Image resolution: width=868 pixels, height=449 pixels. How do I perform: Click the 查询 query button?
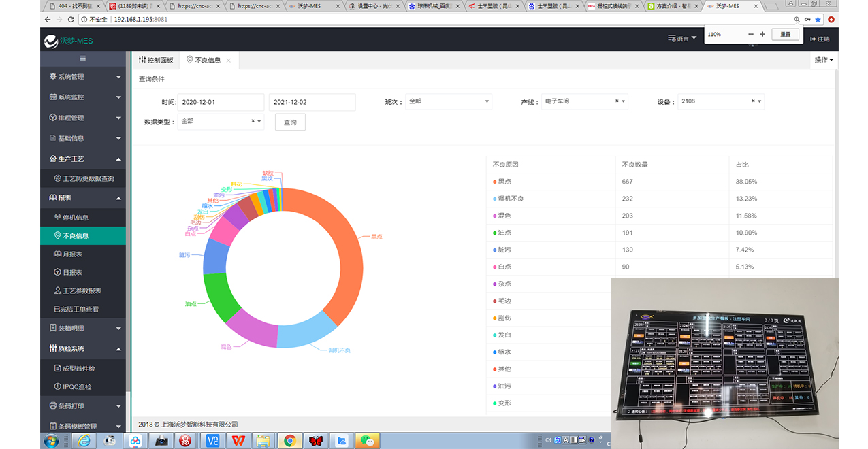(x=290, y=122)
